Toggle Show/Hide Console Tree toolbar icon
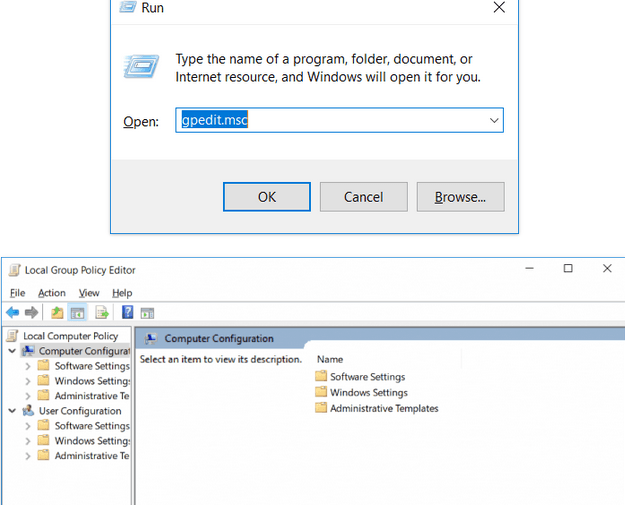This screenshot has width=625, height=505. (x=77, y=313)
